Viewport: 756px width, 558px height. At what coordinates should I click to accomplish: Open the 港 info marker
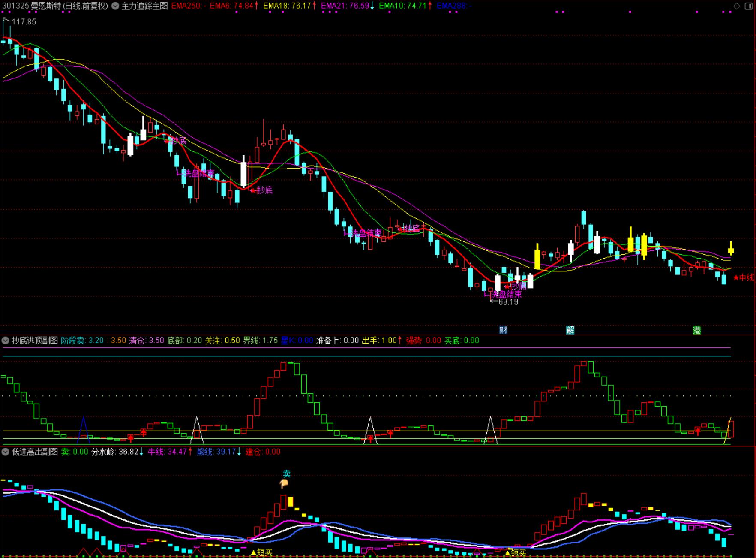coord(697,330)
